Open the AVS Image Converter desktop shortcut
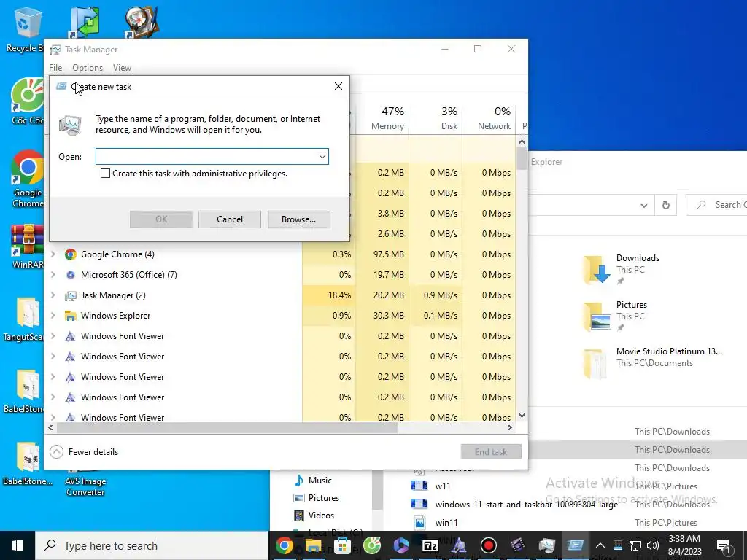747x560 pixels. [85, 485]
